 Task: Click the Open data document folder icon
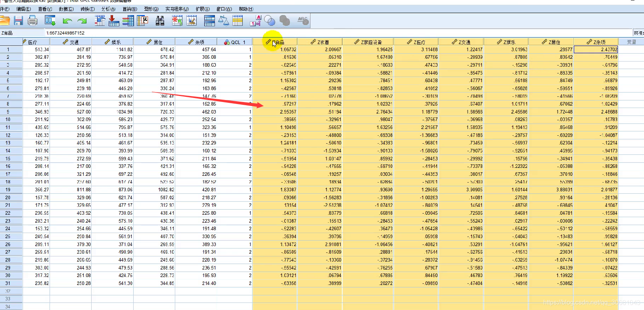[5, 21]
